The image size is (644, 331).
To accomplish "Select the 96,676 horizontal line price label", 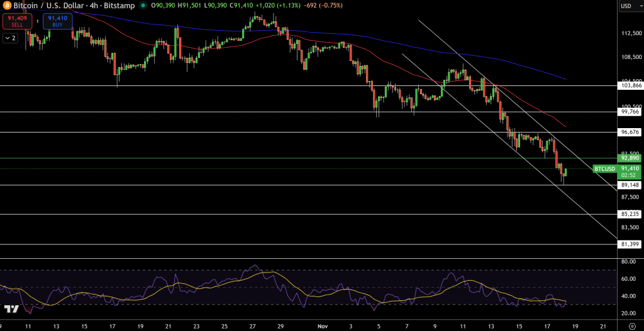I will coord(630,132).
